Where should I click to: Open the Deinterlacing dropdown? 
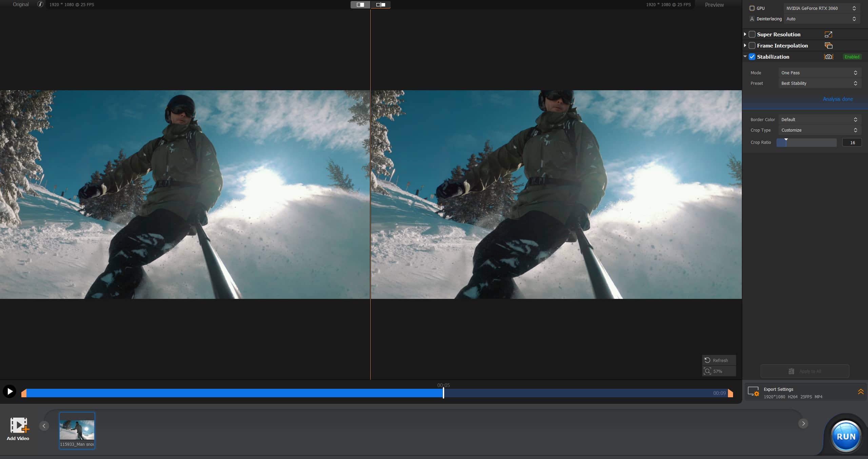tap(822, 19)
